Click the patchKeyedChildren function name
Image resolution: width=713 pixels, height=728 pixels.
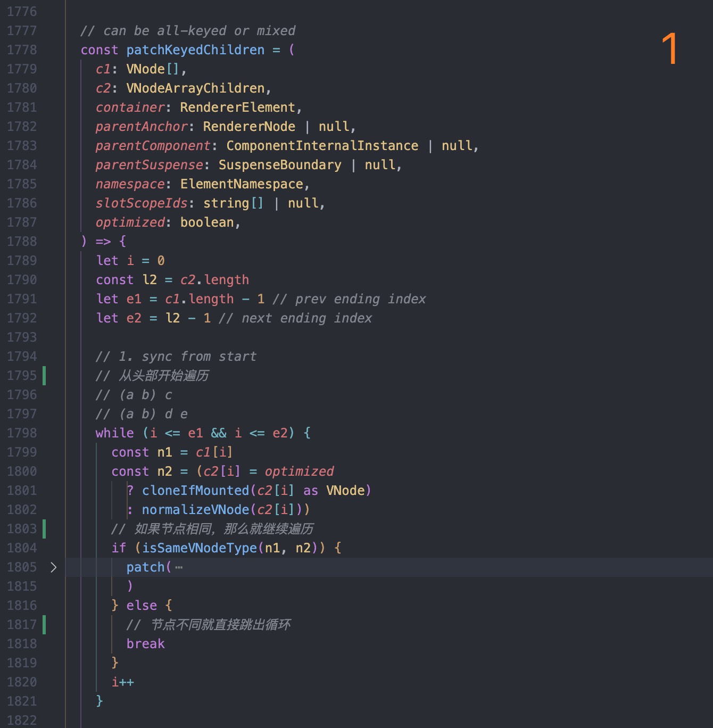[x=195, y=50]
